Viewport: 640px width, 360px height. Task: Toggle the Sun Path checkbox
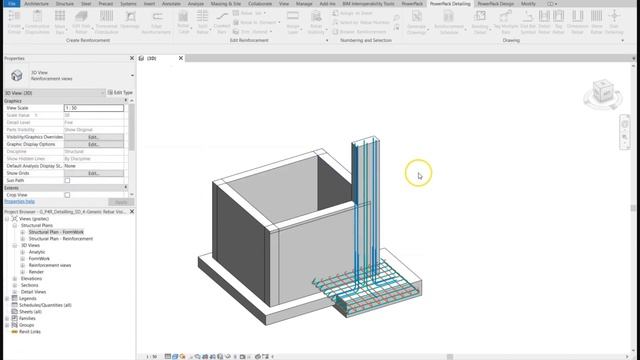point(67,180)
